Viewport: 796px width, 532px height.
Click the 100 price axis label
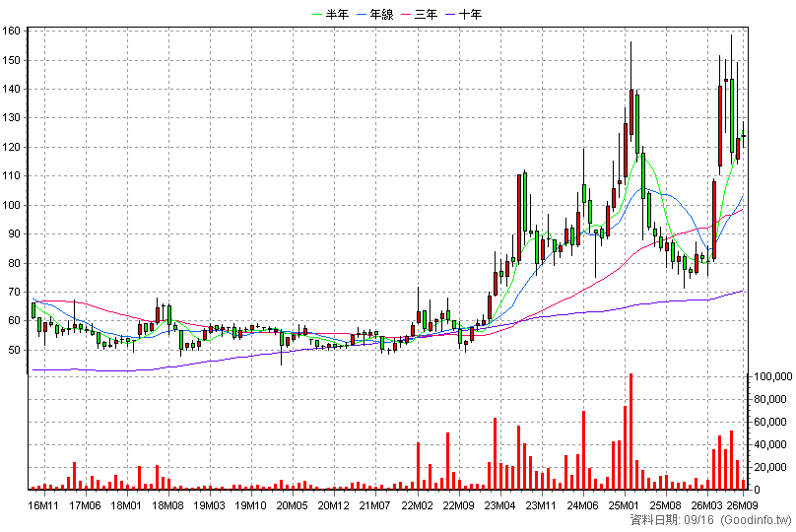pyautogui.click(x=12, y=205)
